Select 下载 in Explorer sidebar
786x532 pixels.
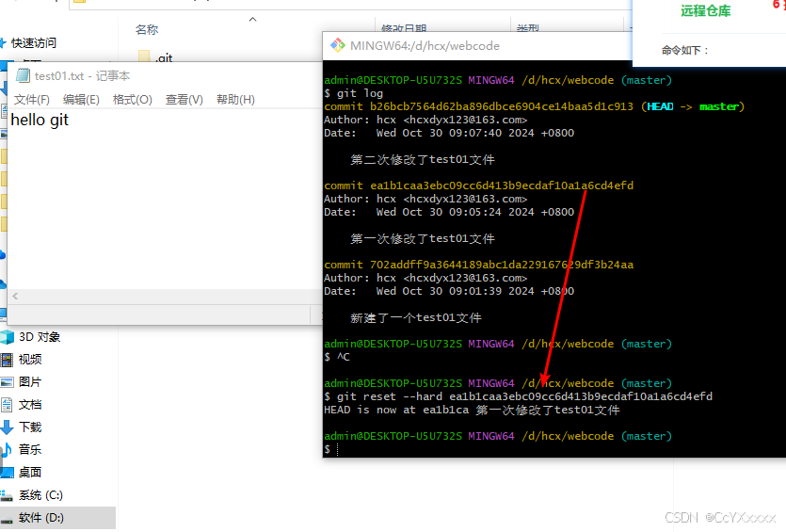click(x=30, y=427)
